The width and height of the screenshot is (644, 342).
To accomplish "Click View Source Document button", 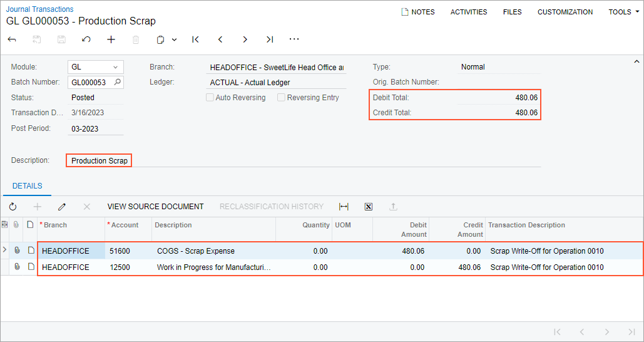I will point(155,207).
